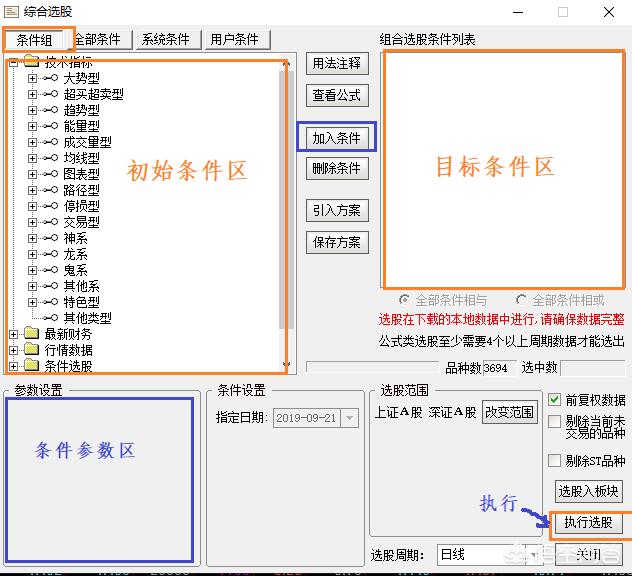Toggle the 前复权数据 checkbox
Image resolution: width=632 pixels, height=576 pixels.
[555, 400]
